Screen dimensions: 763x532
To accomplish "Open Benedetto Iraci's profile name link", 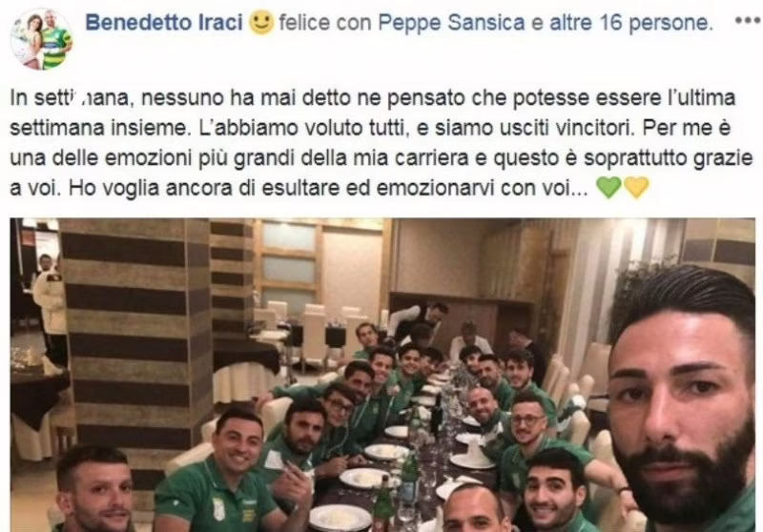I will tap(164, 22).
